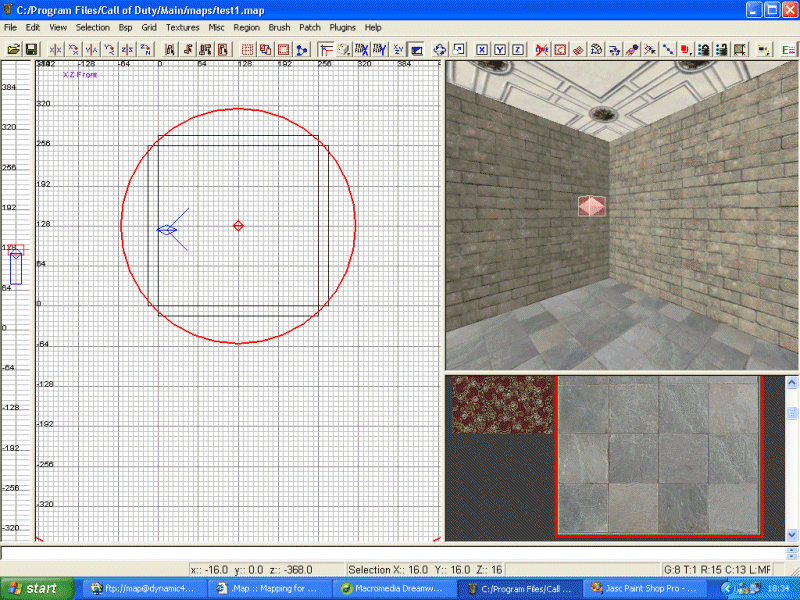Toggle the crossed-out curve selection button
Viewport: 800px width, 600px height.
(542, 49)
